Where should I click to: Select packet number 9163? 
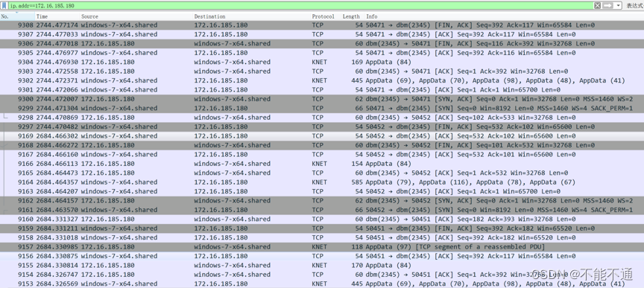coord(322,191)
